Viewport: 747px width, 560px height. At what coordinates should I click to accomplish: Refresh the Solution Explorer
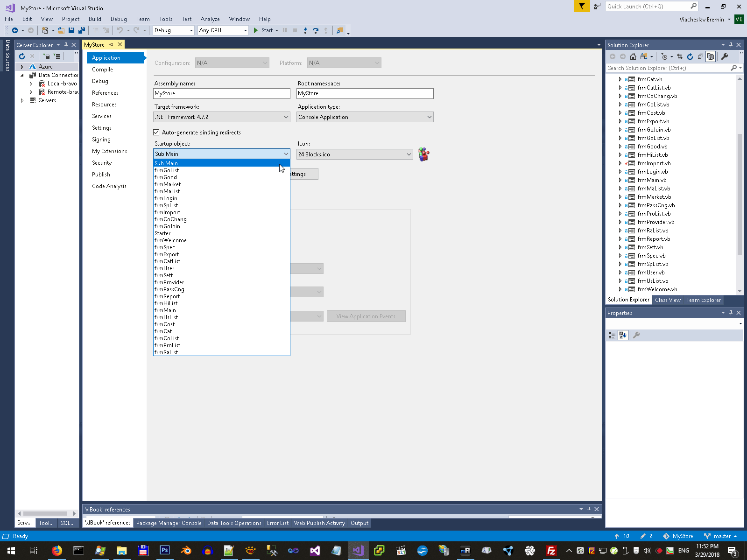pyautogui.click(x=690, y=56)
